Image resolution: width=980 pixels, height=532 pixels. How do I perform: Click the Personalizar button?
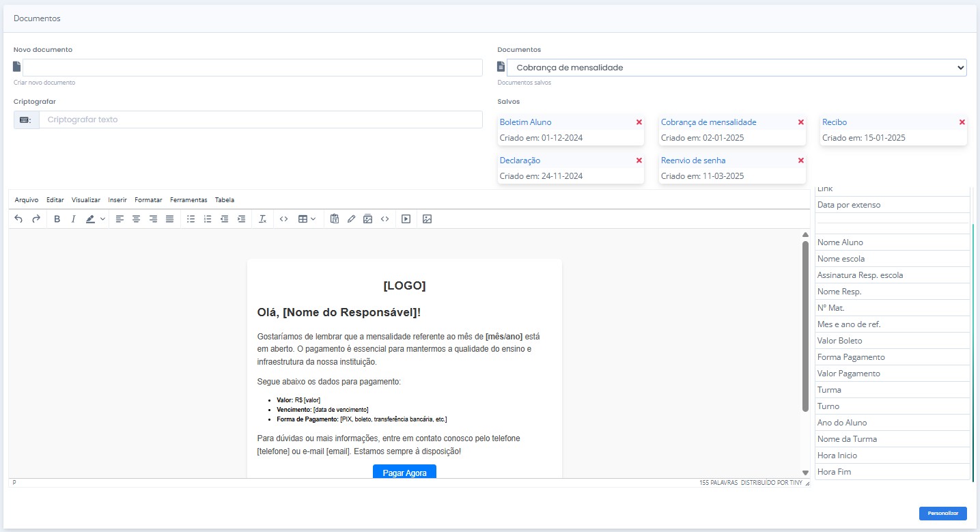[x=943, y=514]
